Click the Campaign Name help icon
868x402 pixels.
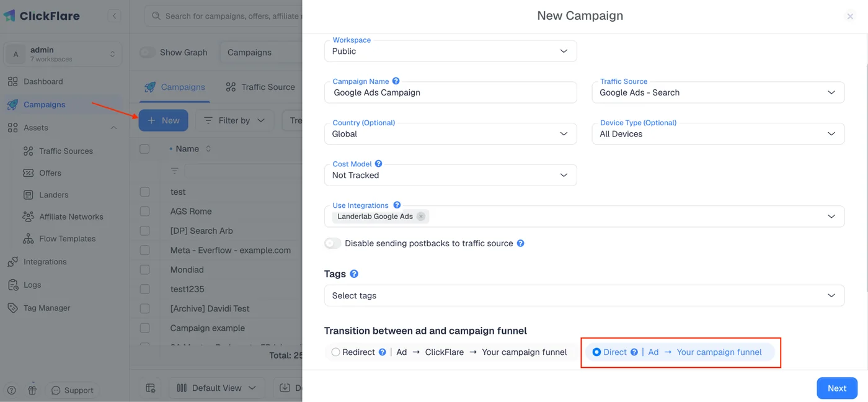coord(396,81)
